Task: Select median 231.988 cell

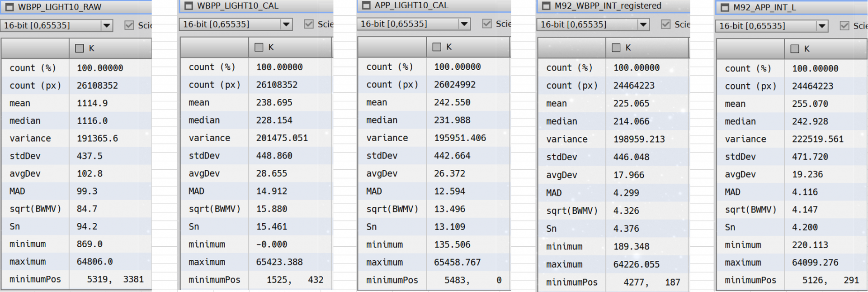Action: 452,120
